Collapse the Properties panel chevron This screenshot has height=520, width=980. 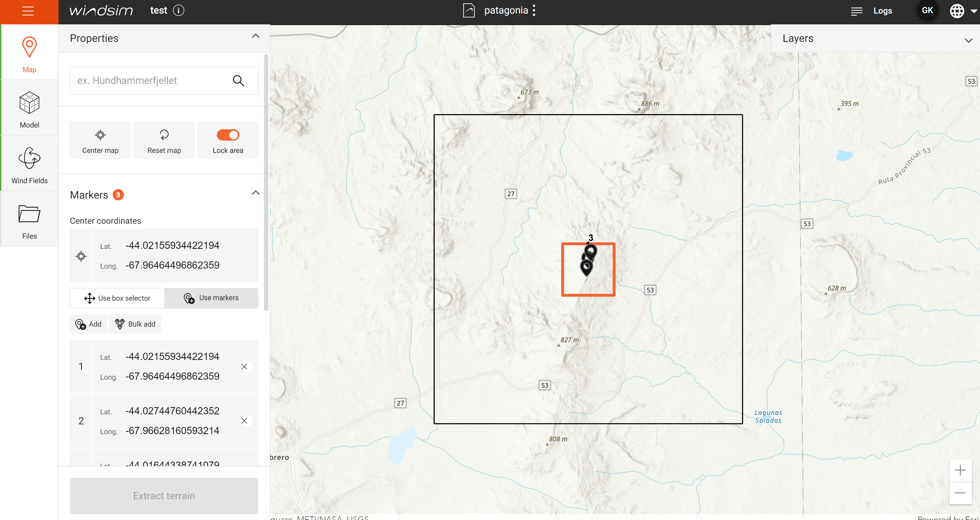pyautogui.click(x=256, y=36)
